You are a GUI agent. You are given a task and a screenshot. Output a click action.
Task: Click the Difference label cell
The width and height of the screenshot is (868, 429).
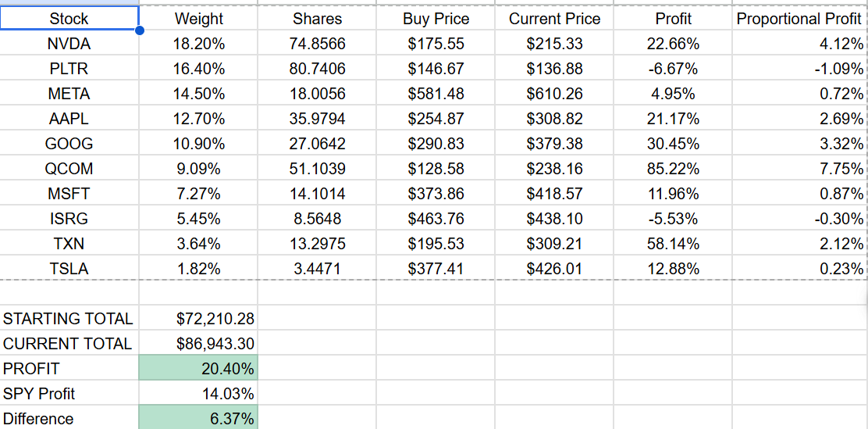(69, 417)
